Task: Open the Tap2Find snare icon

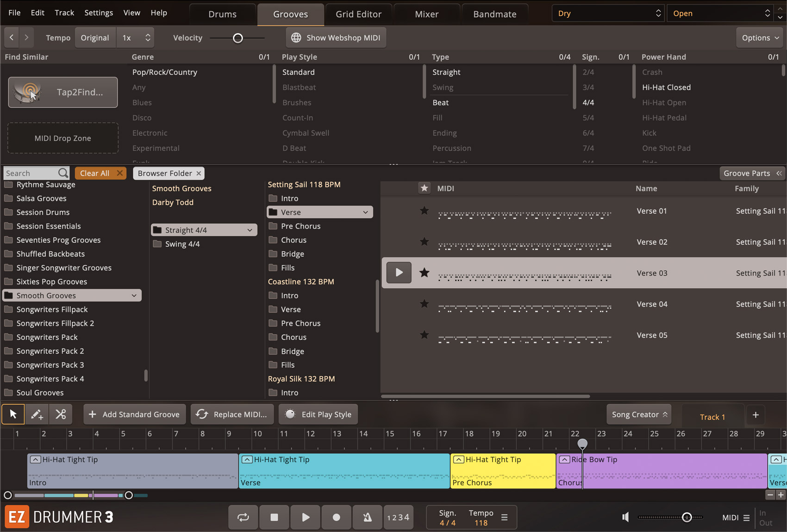Action: pyautogui.click(x=28, y=92)
